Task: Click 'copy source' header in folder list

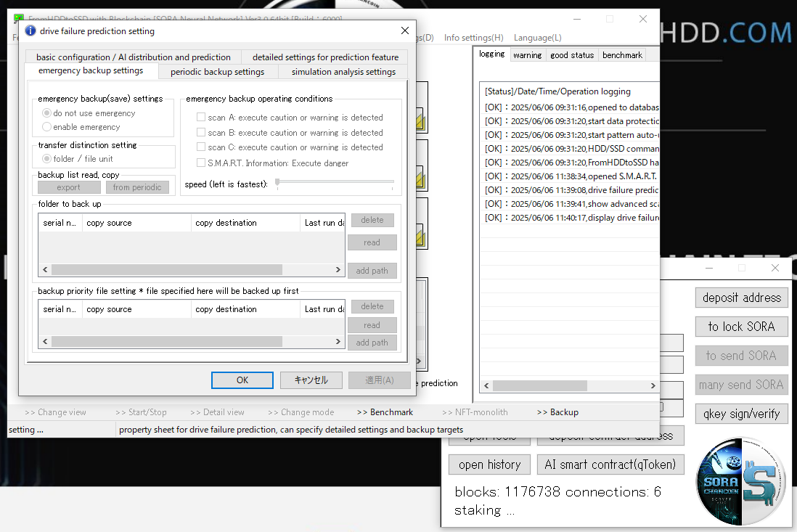Action: 135,223
